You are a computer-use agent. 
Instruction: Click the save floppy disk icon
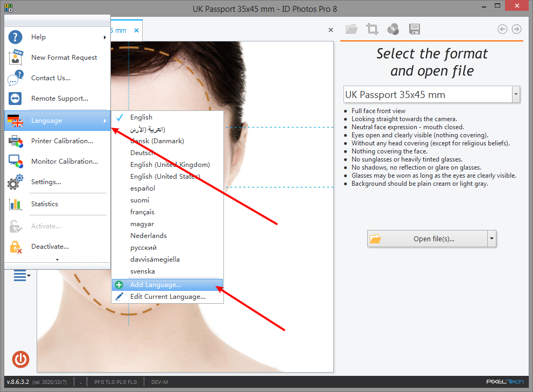[415, 29]
